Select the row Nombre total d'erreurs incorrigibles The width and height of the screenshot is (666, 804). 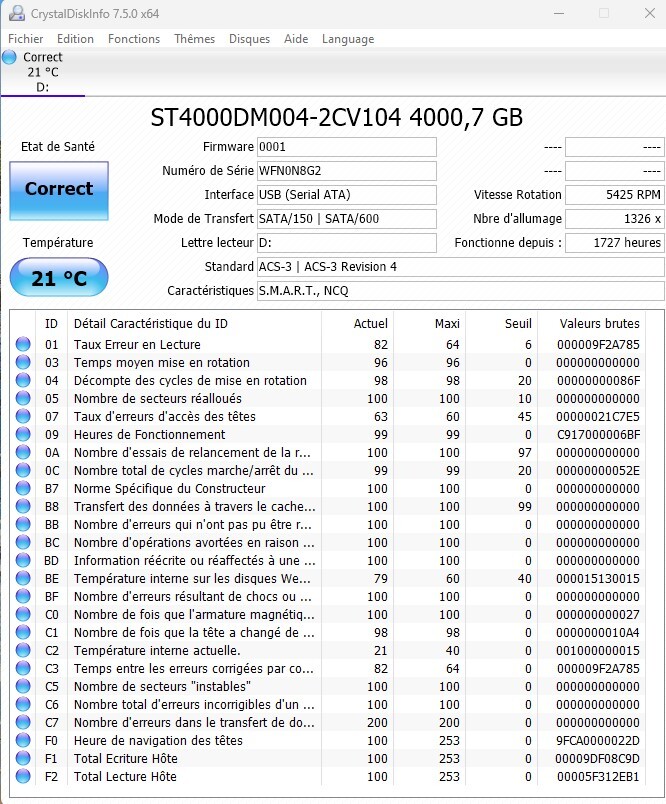pos(328,704)
